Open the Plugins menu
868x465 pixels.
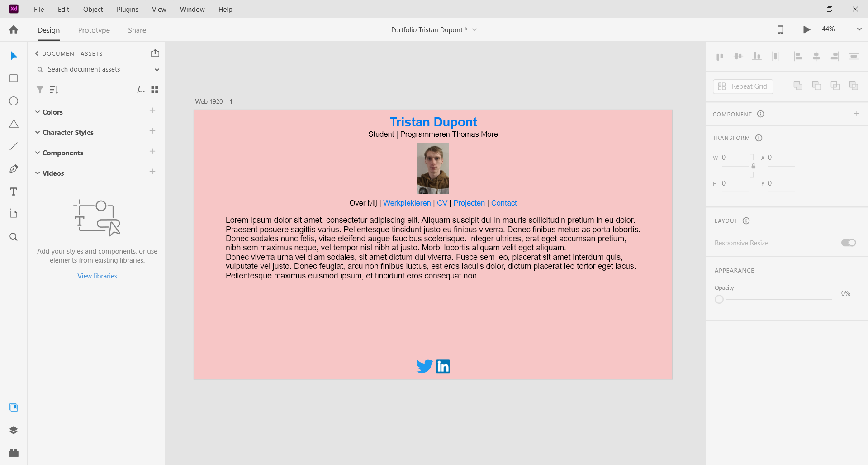click(x=128, y=9)
